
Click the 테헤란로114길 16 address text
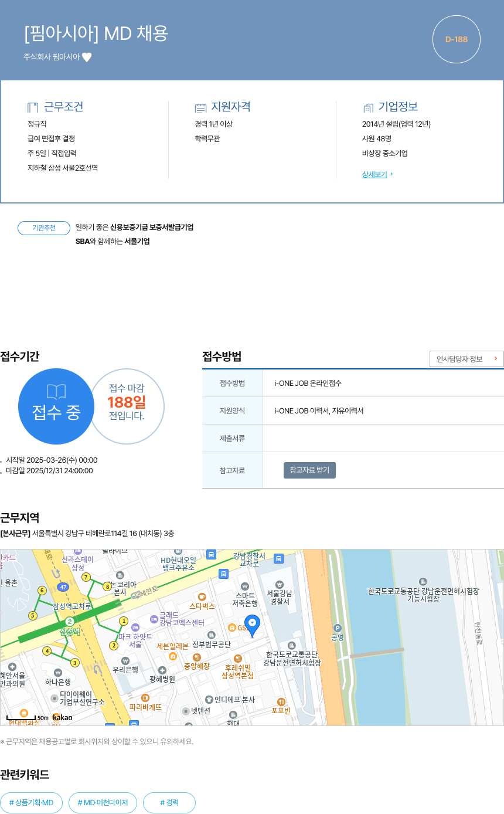(x=103, y=533)
